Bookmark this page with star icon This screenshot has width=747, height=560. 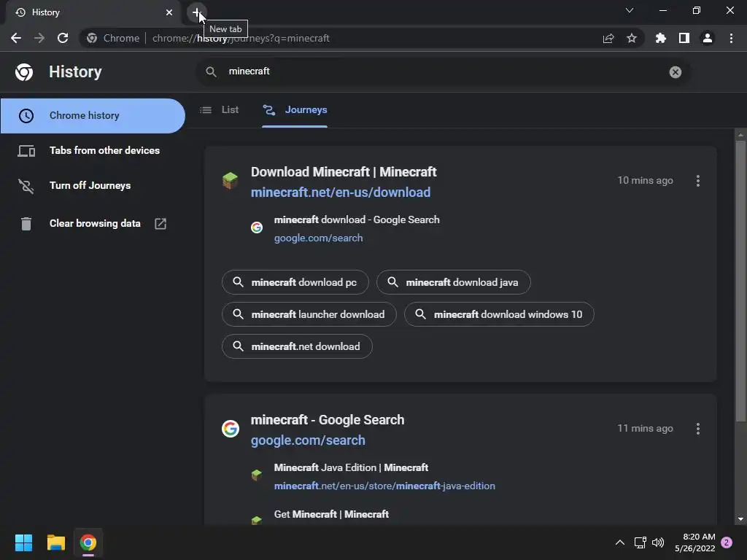pyautogui.click(x=632, y=38)
